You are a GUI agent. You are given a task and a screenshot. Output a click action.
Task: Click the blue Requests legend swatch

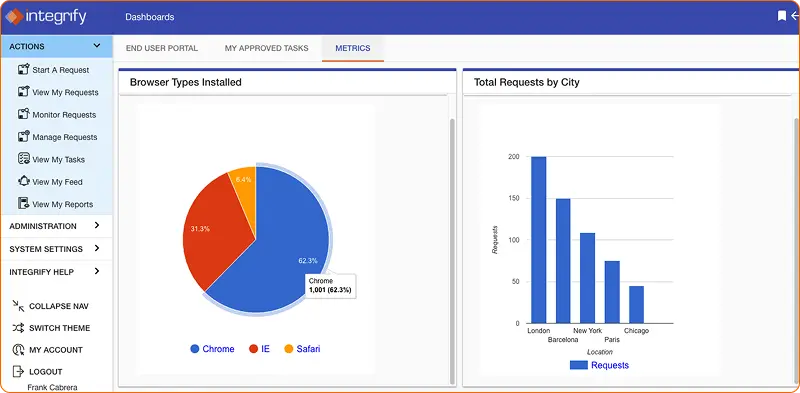pos(578,365)
